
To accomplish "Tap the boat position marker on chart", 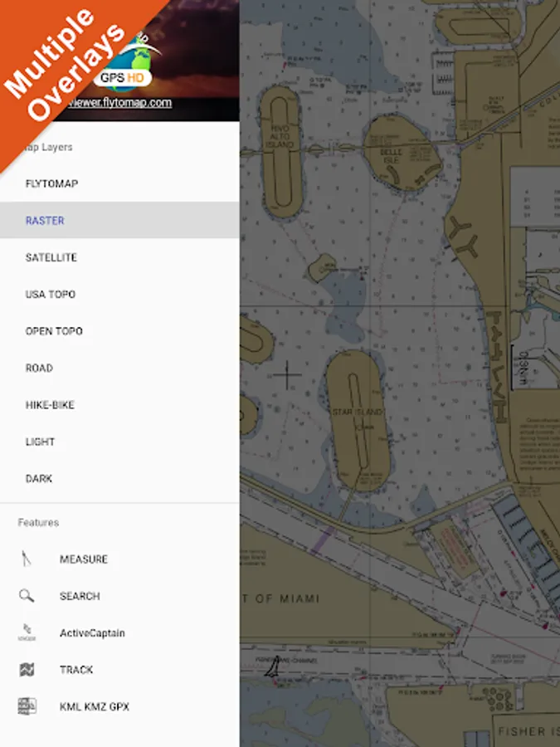I will pyautogui.click(x=272, y=666).
